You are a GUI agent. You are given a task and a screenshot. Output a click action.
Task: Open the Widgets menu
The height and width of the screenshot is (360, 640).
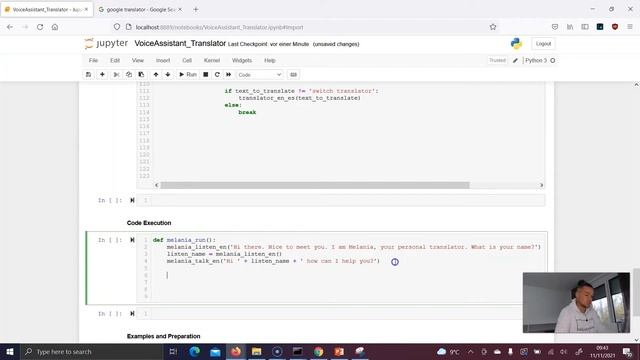pos(242,60)
